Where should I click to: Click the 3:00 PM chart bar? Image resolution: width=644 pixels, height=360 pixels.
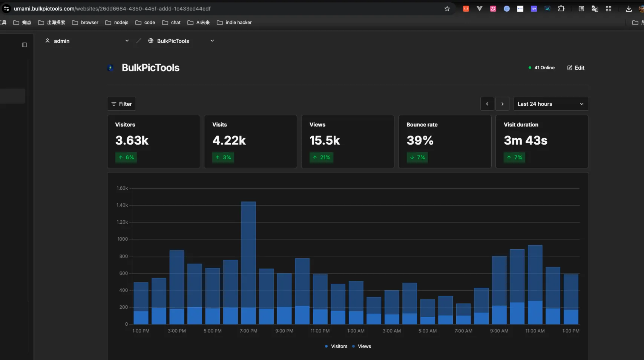pos(177,287)
